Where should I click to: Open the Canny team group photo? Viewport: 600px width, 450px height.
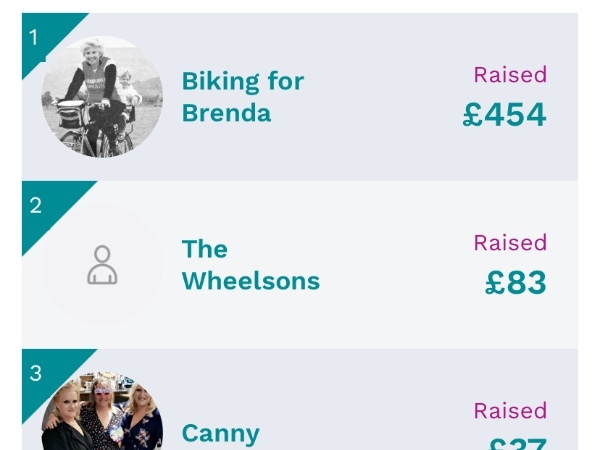102,411
